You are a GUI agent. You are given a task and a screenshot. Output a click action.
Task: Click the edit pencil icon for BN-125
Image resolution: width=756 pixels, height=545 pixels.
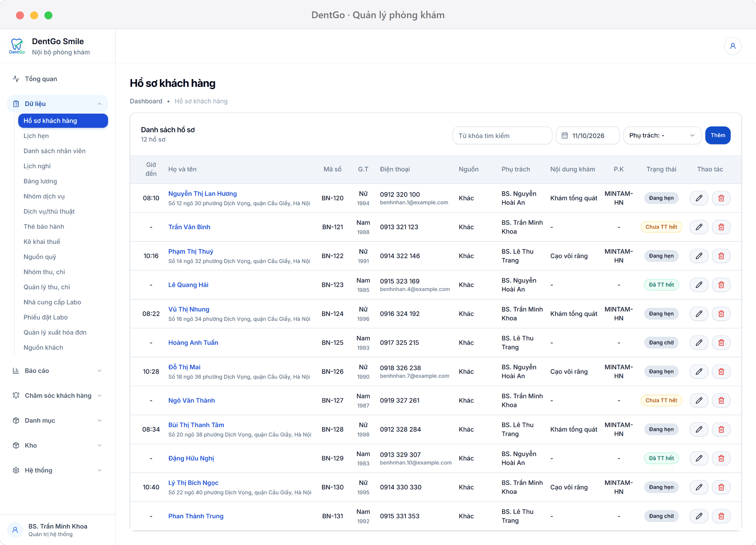[x=699, y=343]
